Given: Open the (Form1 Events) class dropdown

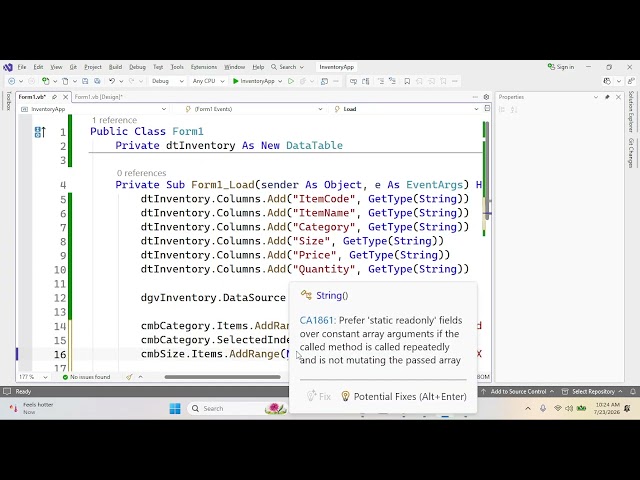Looking at the screenshot, I should [254, 109].
